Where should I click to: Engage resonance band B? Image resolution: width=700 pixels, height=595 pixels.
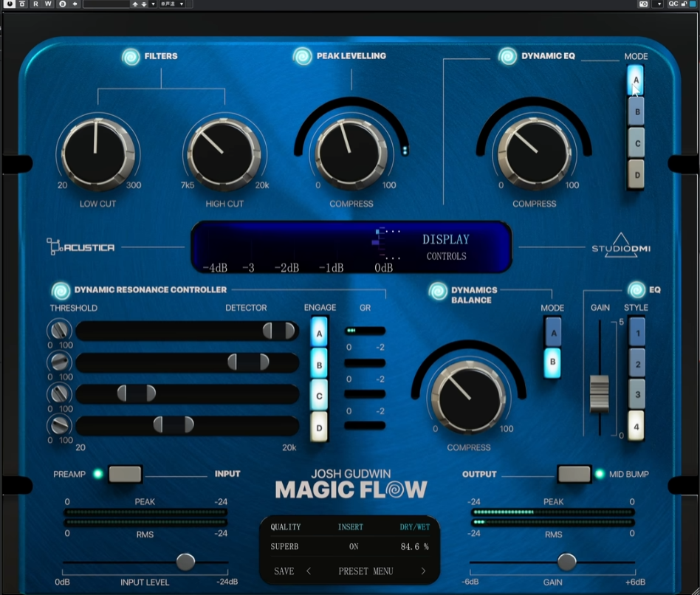point(319,364)
